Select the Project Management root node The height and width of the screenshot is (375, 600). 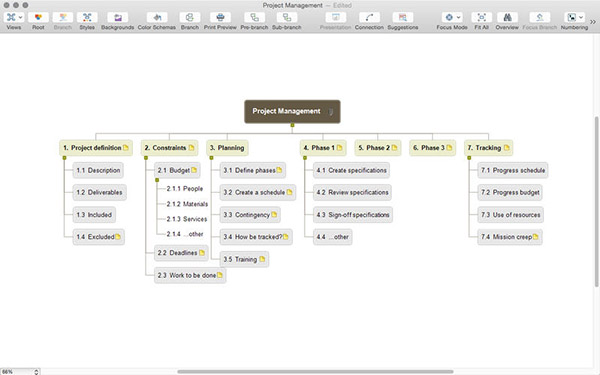coord(292,111)
